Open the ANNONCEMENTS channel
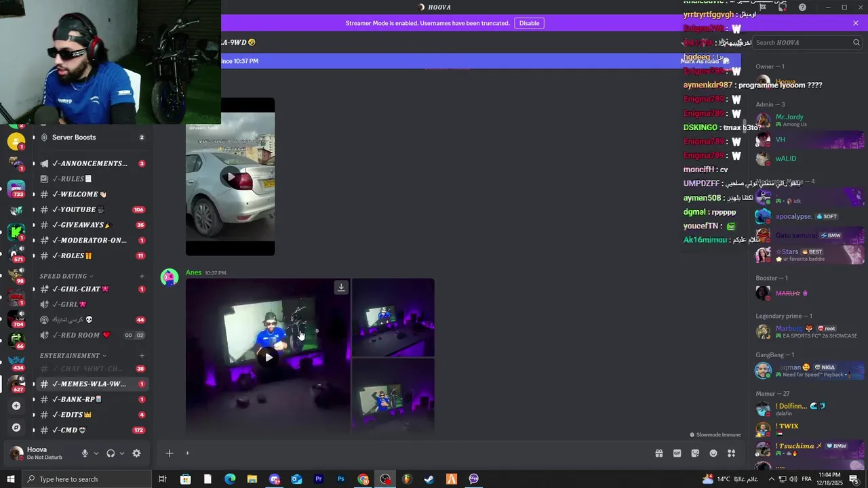The height and width of the screenshot is (488, 868). coord(92,163)
